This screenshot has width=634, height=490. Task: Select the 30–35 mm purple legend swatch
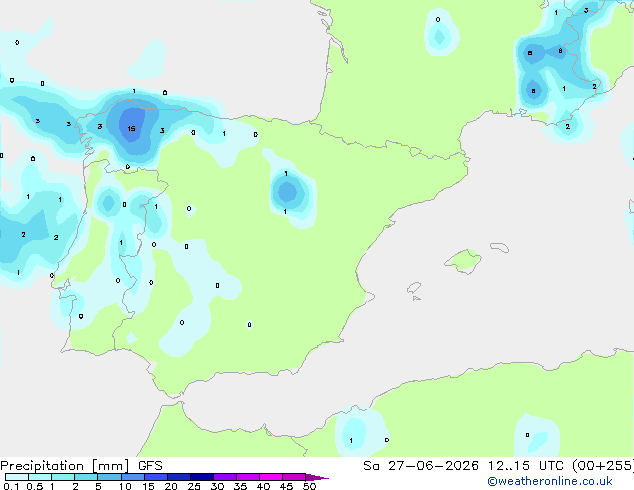click(x=224, y=477)
